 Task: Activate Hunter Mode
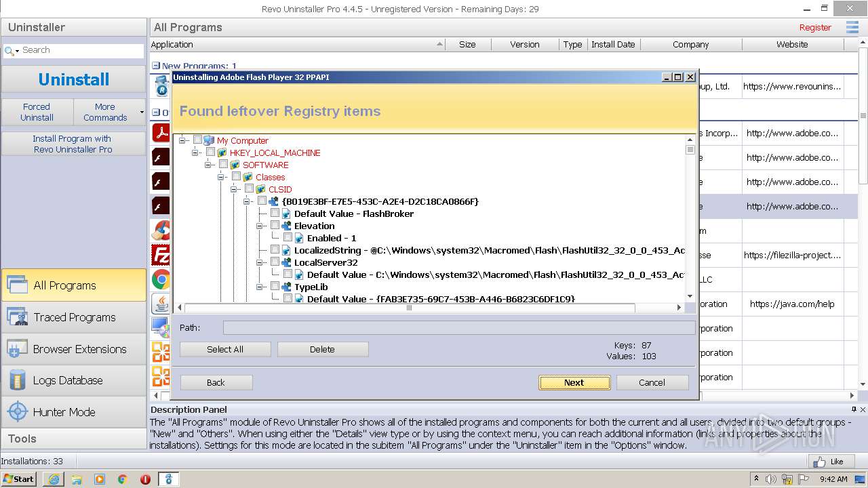click(73, 412)
